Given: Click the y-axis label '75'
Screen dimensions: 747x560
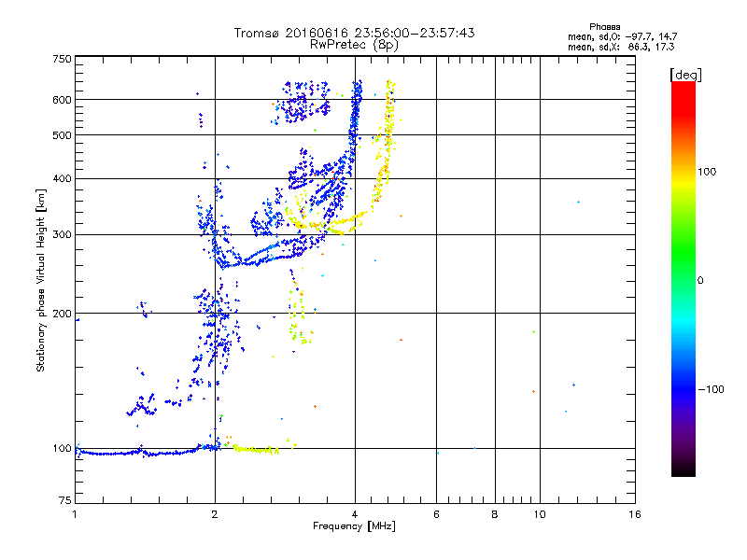Looking at the screenshot, I should click(x=65, y=500).
